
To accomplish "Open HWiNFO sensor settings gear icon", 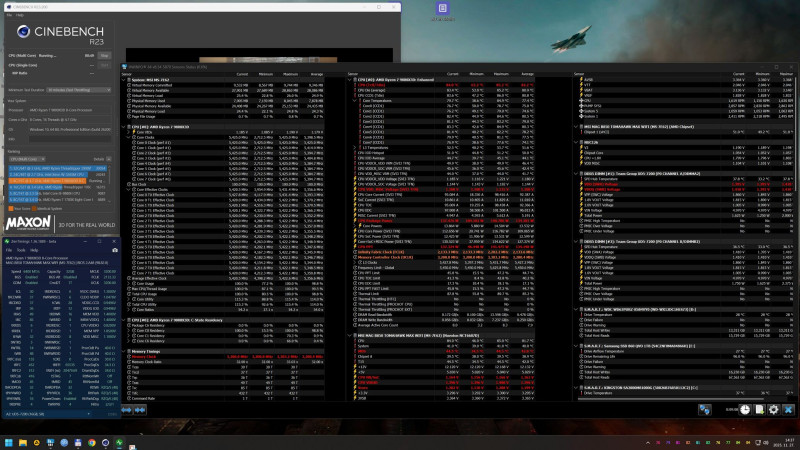I will [773, 409].
